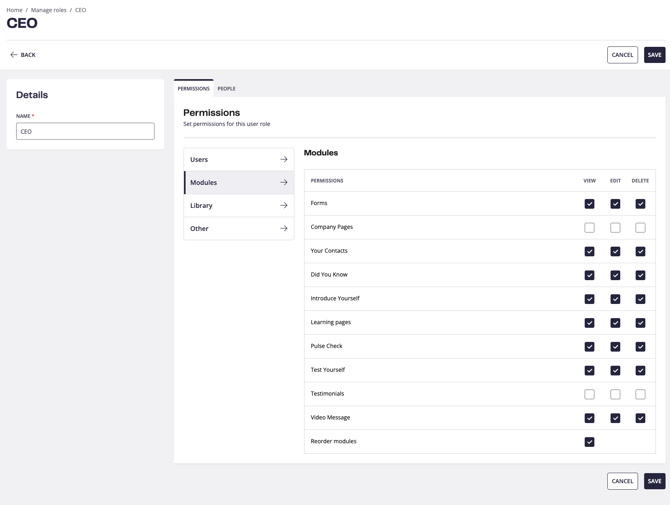
Task: Click the top Cancel button
Action: point(622,55)
